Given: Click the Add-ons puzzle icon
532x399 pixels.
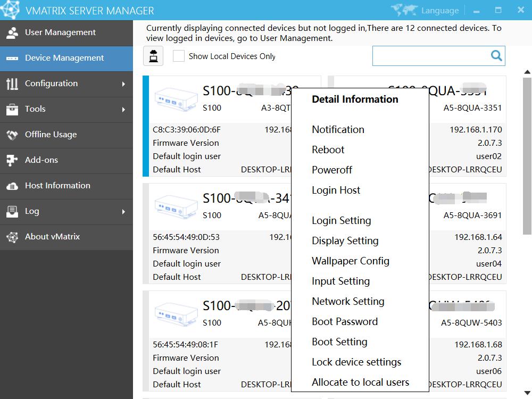Looking at the screenshot, I should click(12, 160).
